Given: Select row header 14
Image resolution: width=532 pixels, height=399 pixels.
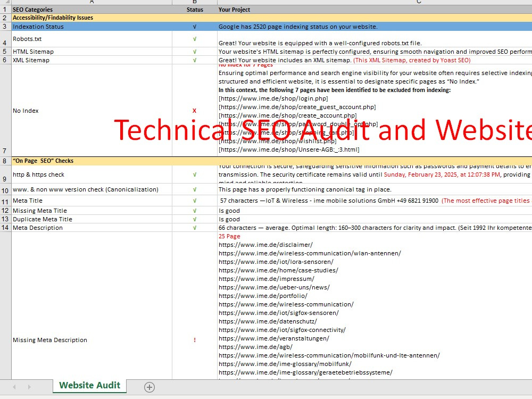Looking at the screenshot, I should click(x=5, y=228).
